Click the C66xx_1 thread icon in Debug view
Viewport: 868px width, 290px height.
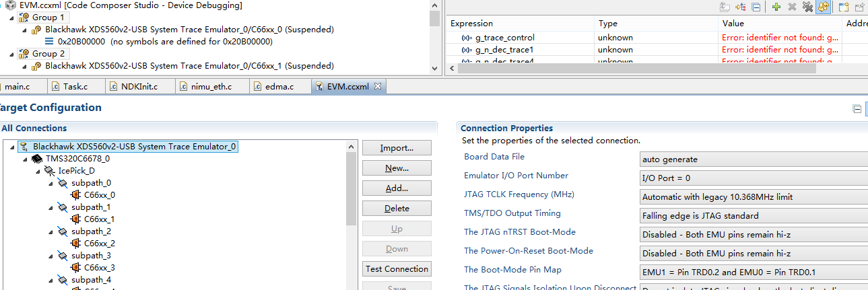[x=36, y=66]
